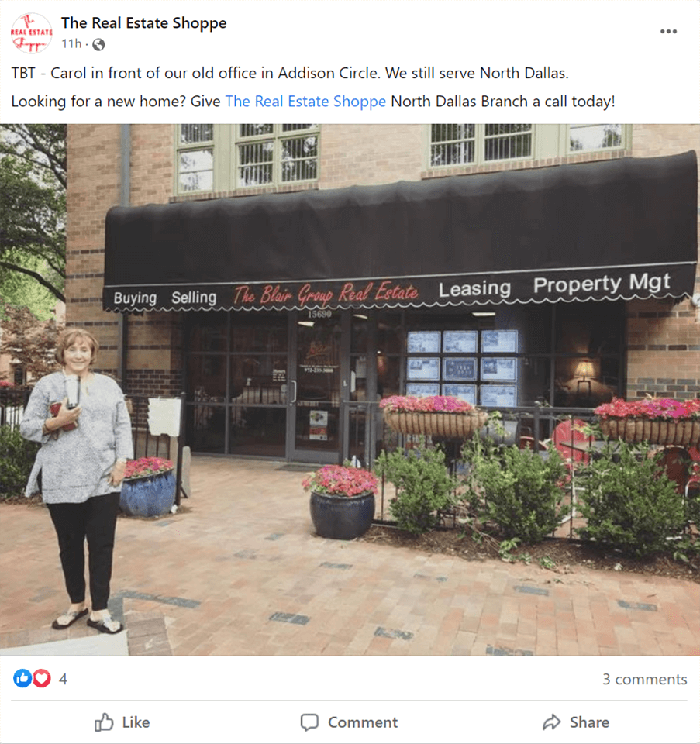Click The Real Estate Shoppe profile picture
This screenshot has height=744, width=700.
[x=31, y=33]
